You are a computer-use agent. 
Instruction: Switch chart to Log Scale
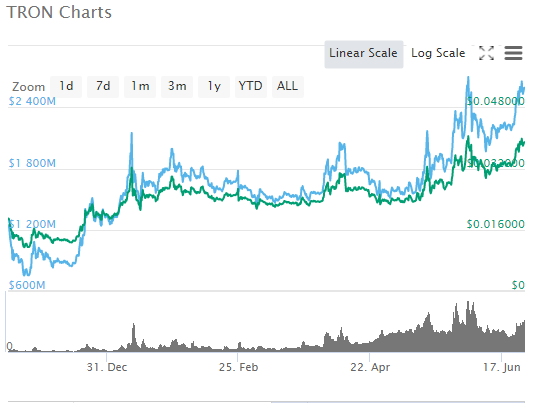click(x=438, y=53)
